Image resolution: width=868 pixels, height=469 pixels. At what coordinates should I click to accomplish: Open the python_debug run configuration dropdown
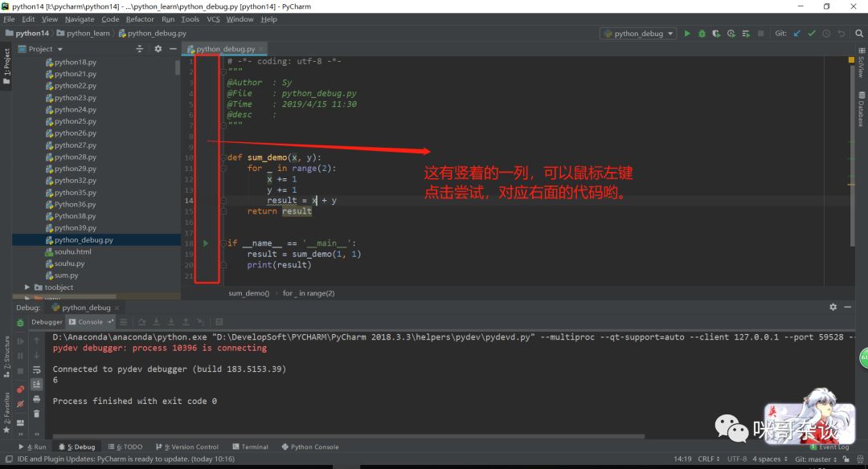[638, 34]
